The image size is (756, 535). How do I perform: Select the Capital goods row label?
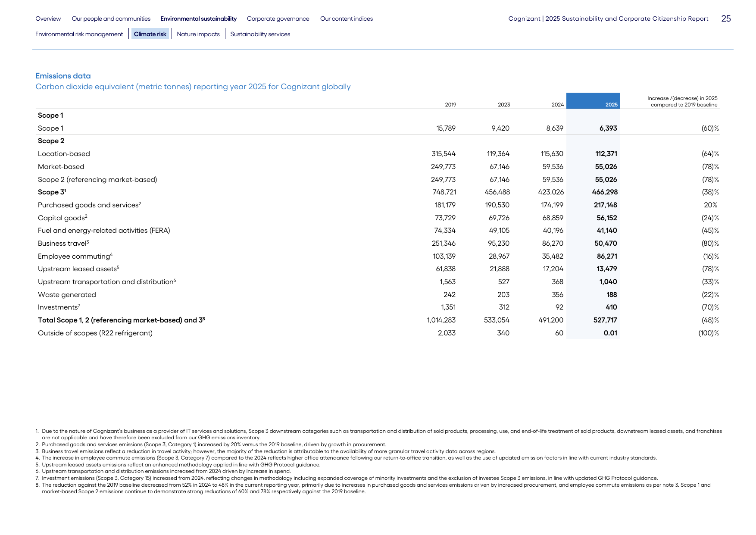point(62,218)
